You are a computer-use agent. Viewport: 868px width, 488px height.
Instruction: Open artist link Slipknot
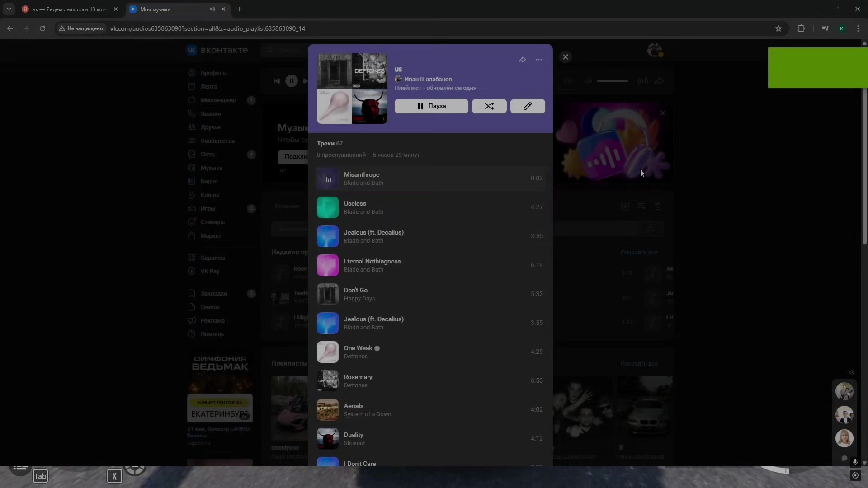pyautogui.click(x=354, y=443)
